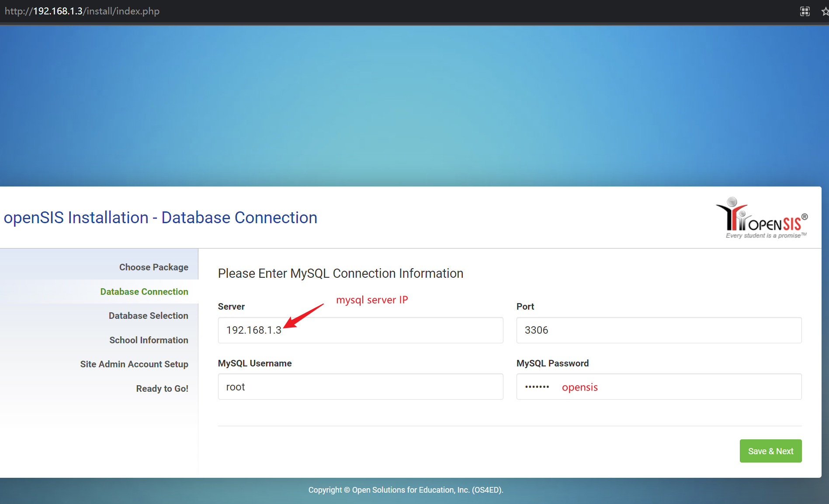Select the Choose Package step
Screen dimensions: 829x504
153,267
